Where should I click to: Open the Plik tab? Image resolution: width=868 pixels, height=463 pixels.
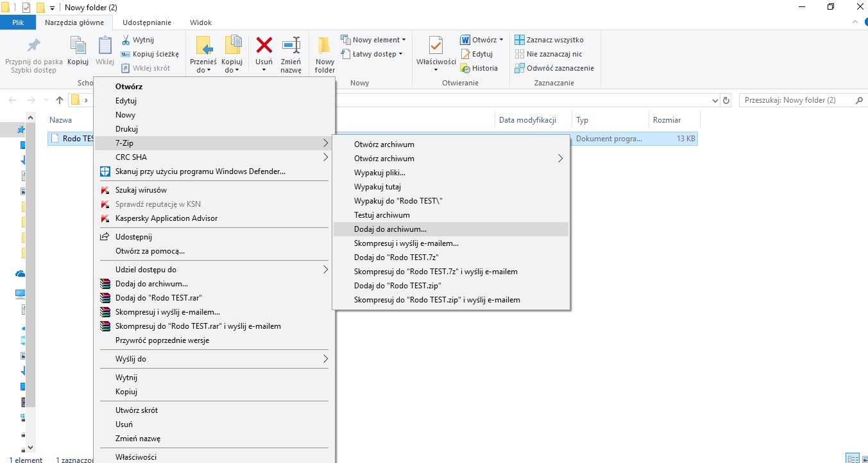tap(18, 22)
